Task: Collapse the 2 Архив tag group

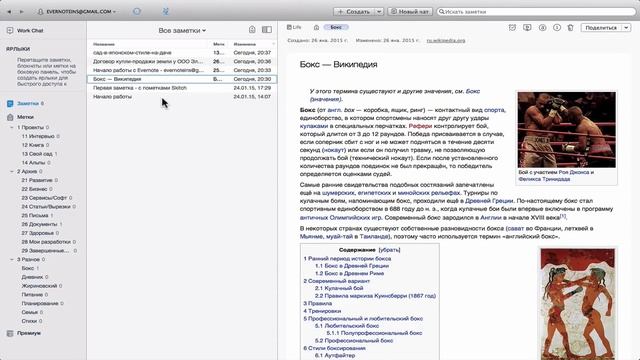Action: (x=12, y=171)
